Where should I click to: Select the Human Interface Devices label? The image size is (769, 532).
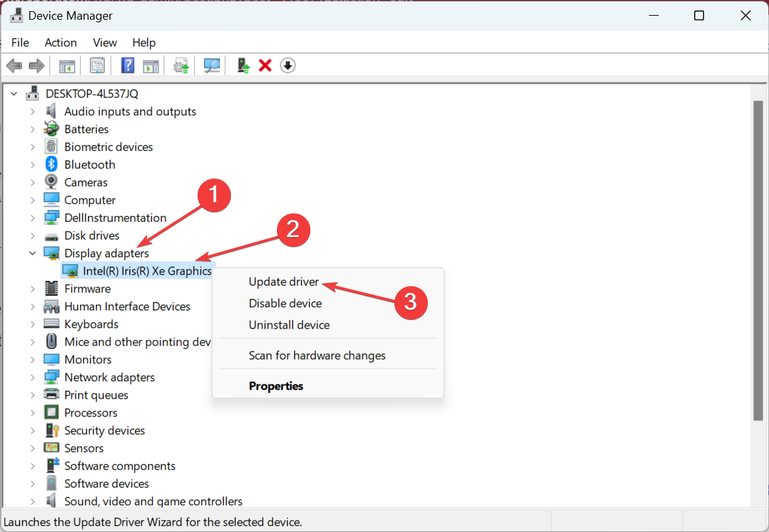[x=127, y=306]
